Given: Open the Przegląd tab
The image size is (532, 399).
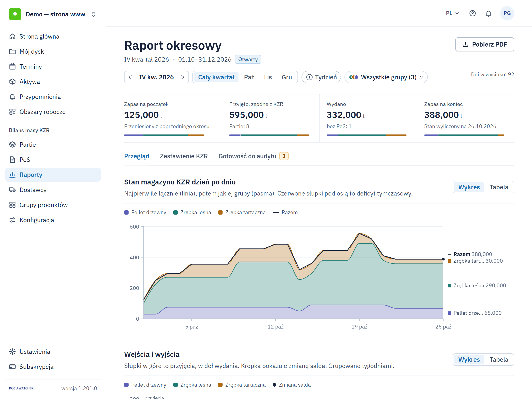Looking at the screenshot, I should coord(137,156).
